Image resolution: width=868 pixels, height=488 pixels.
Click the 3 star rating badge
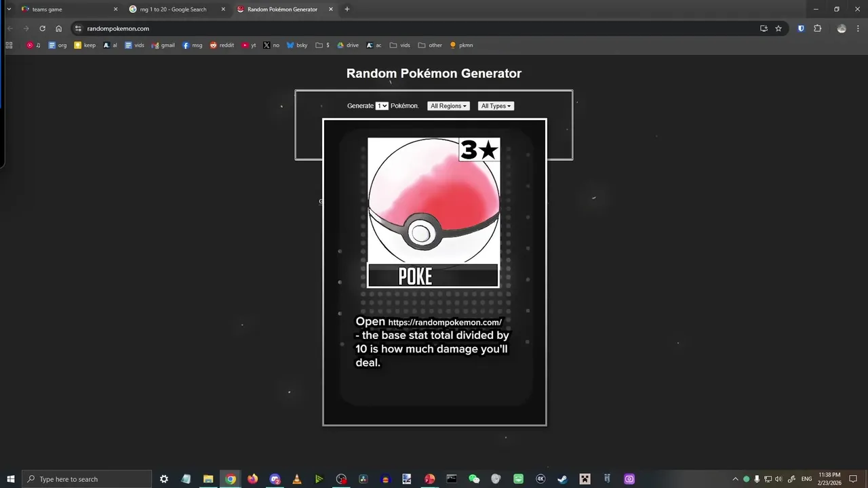[x=479, y=150]
